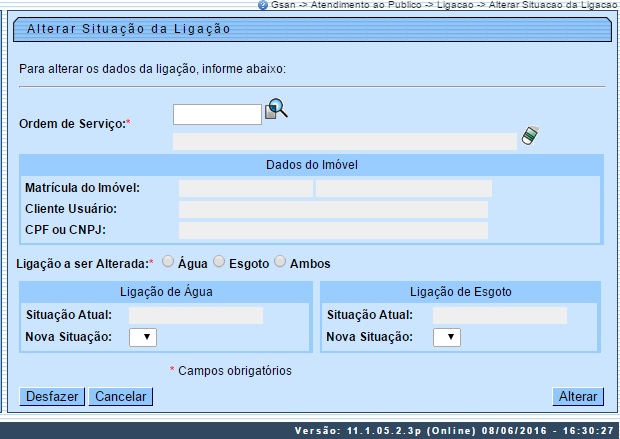Click the second Matrícula do Imóvel field
Image resolution: width=620 pixels, height=439 pixels.
click(x=404, y=188)
